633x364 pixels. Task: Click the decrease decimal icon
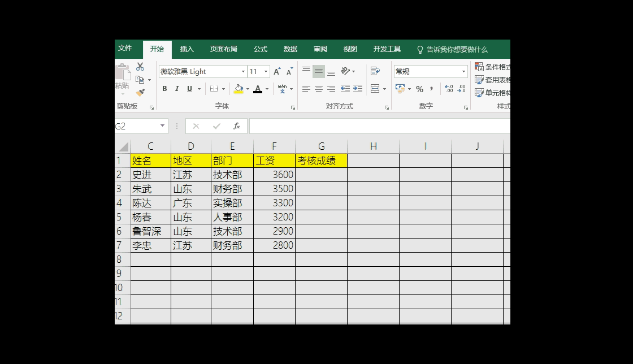tap(461, 89)
